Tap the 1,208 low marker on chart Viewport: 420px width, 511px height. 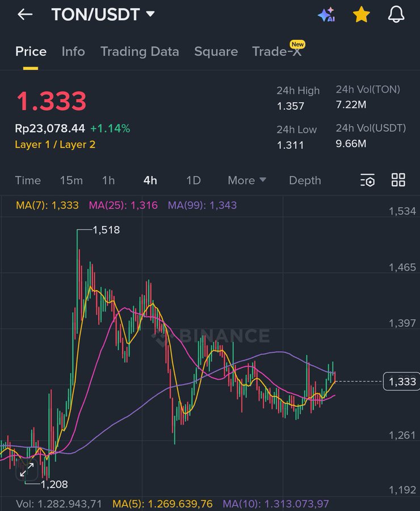54,484
